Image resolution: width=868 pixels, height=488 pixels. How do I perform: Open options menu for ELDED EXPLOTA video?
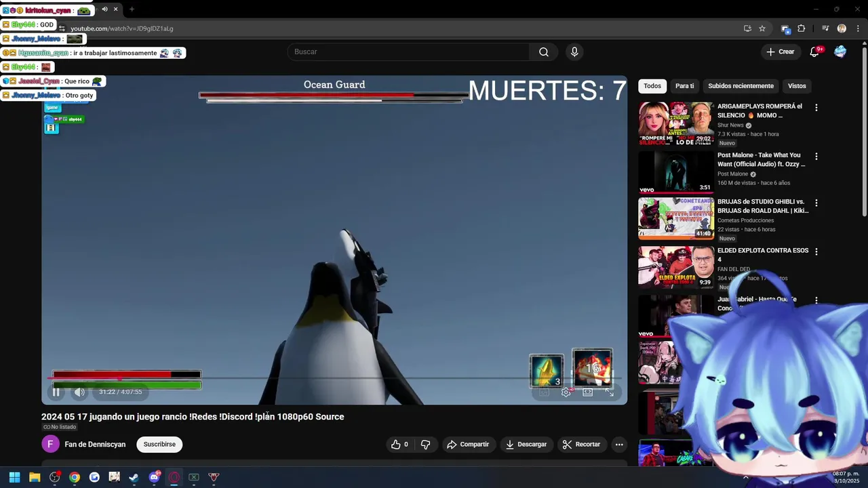pyautogui.click(x=816, y=251)
